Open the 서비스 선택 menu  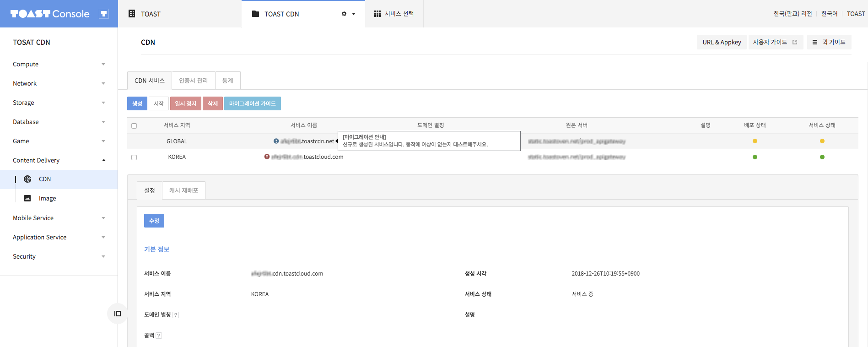pyautogui.click(x=399, y=14)
